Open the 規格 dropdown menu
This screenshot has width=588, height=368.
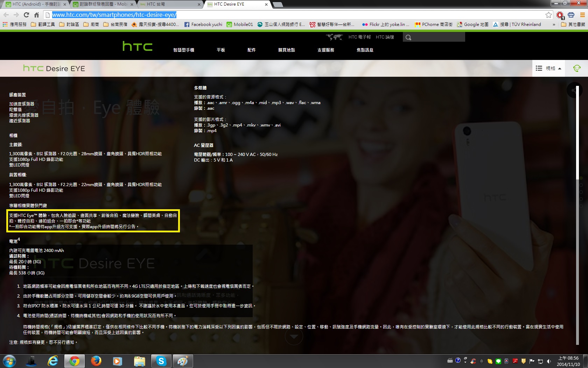tap(548, 68)
